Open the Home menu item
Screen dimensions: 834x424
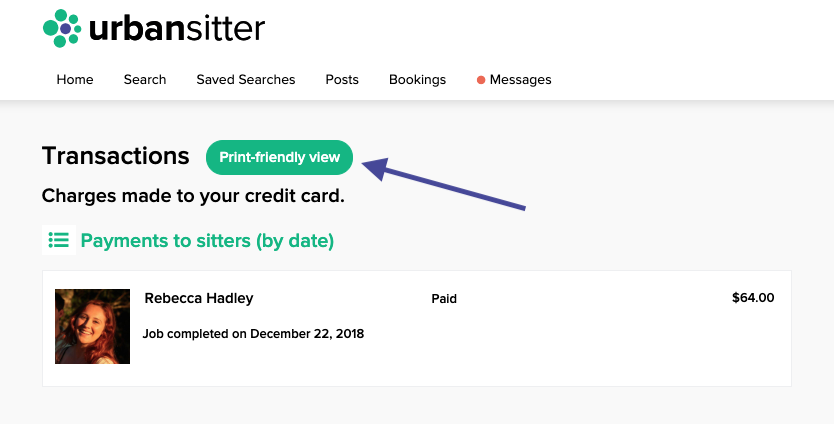(x=75, y=79)
